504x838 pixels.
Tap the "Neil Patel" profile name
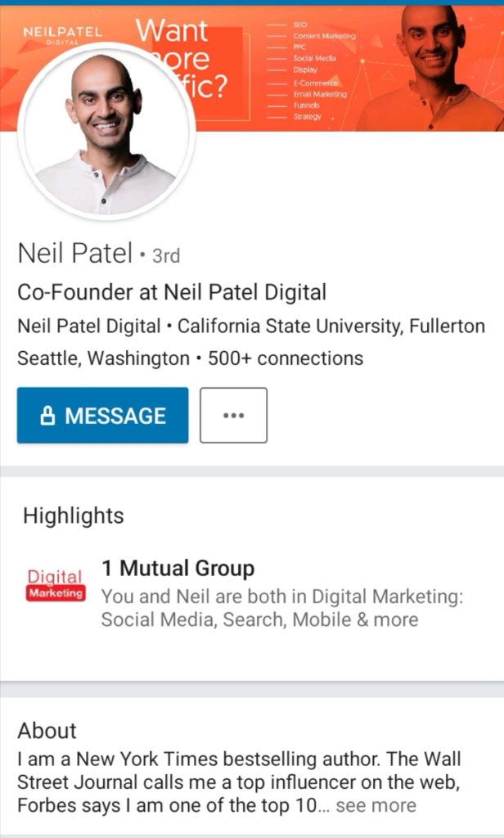pos(74,255)
